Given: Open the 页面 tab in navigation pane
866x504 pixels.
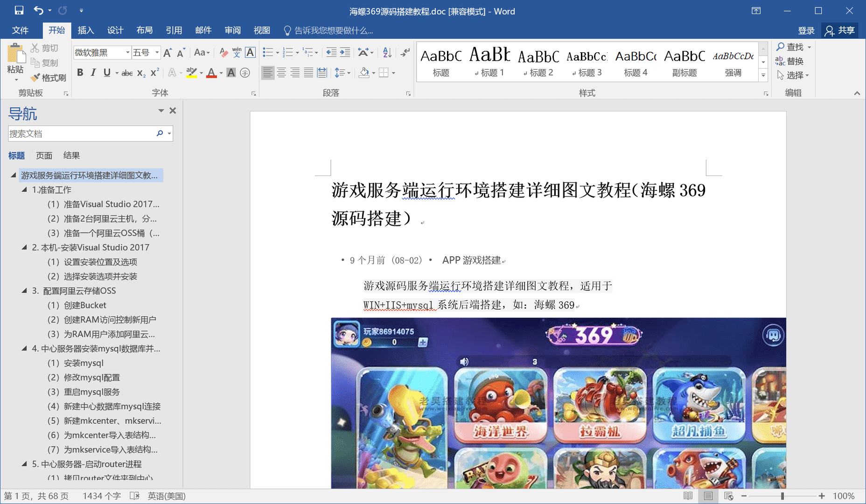Looking at the screenshot, I should [x=44, y=155].
